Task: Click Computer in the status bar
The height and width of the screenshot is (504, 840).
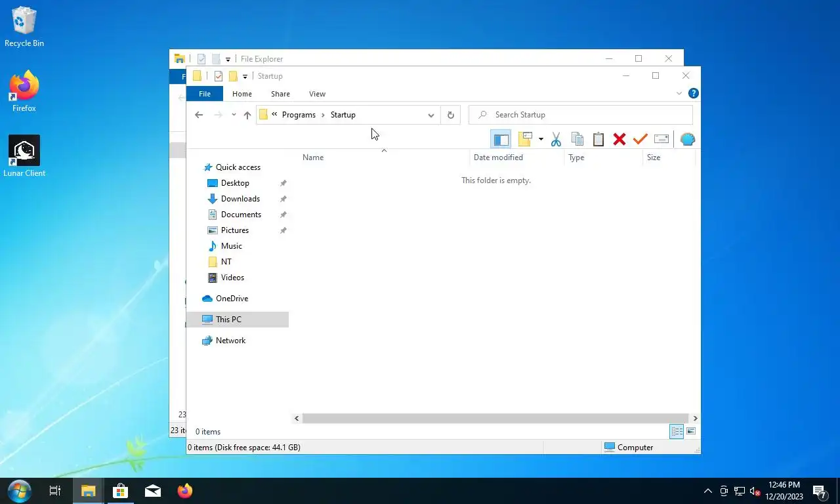Action: point(629,448)
